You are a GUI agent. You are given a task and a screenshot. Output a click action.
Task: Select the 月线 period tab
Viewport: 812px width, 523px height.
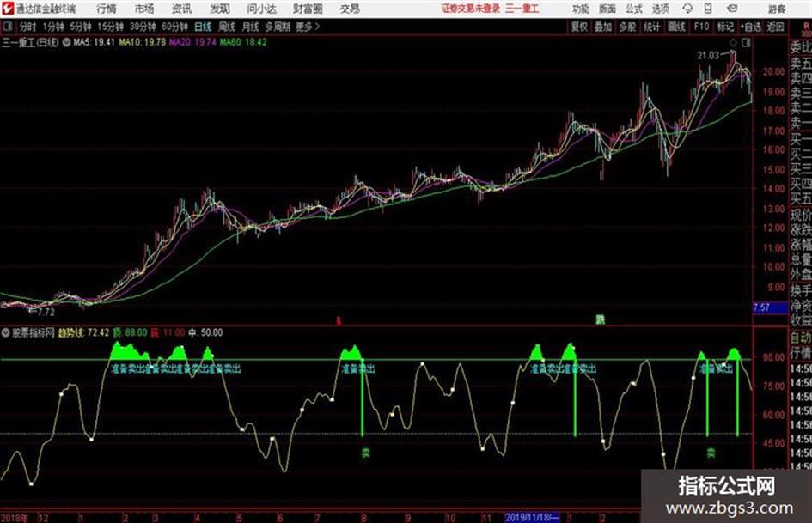(251, 27)
